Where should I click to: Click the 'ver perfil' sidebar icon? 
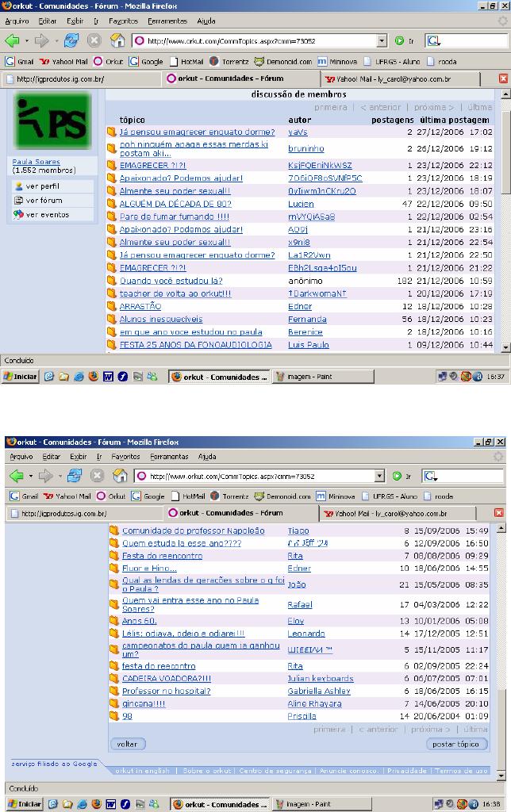pyautogui.click(x=20, y=186)
